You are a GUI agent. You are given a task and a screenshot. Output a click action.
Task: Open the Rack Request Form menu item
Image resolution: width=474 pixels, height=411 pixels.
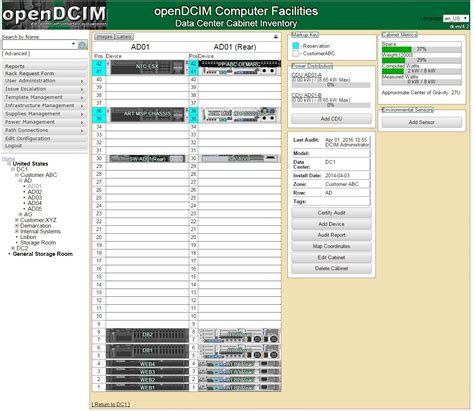click(x=44, y=73)
